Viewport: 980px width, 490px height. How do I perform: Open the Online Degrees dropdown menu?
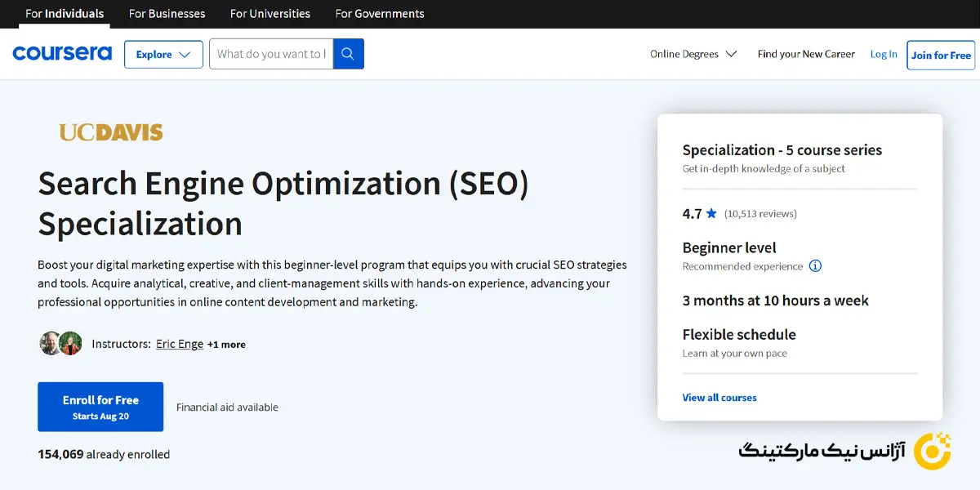693,54
